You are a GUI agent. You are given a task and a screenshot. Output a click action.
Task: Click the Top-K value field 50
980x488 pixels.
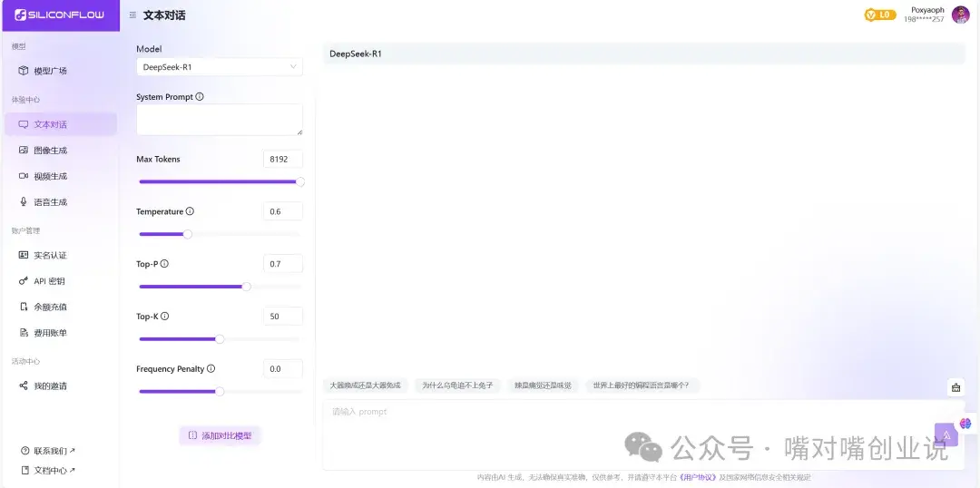click(x=282, y=317)
